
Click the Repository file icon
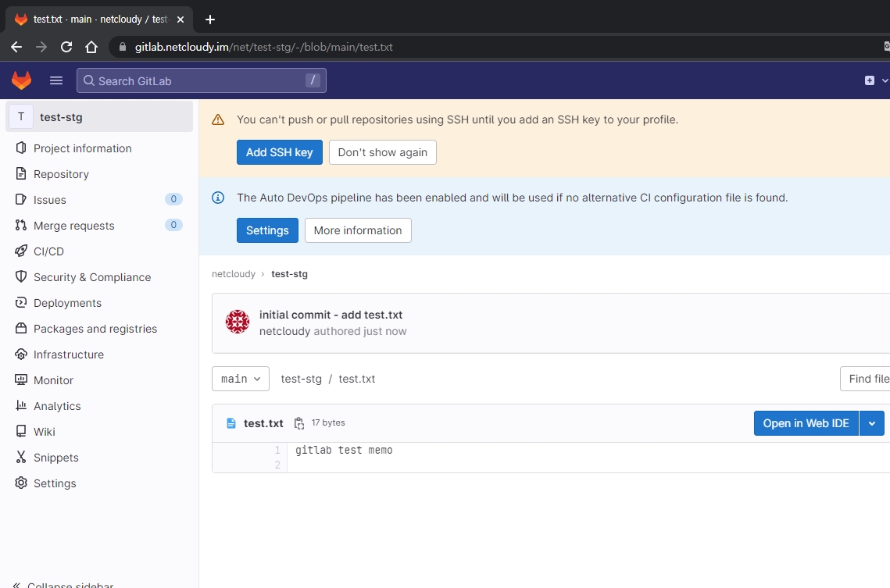coord(21,173)
